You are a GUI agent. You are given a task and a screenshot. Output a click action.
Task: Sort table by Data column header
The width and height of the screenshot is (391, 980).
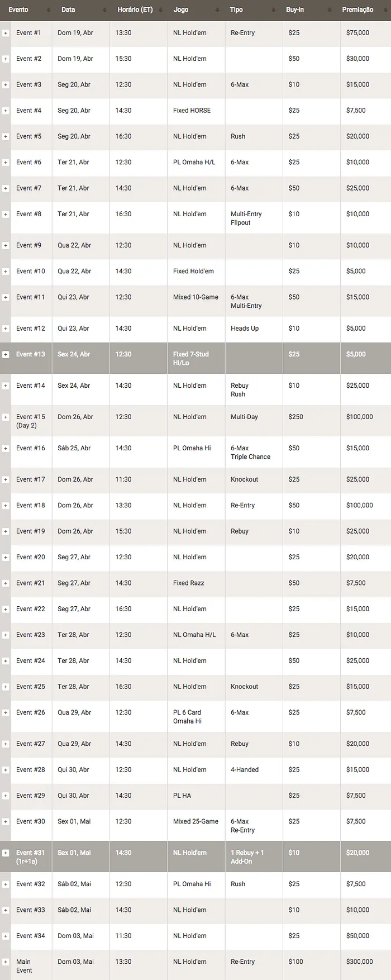(x=81, y=9)
